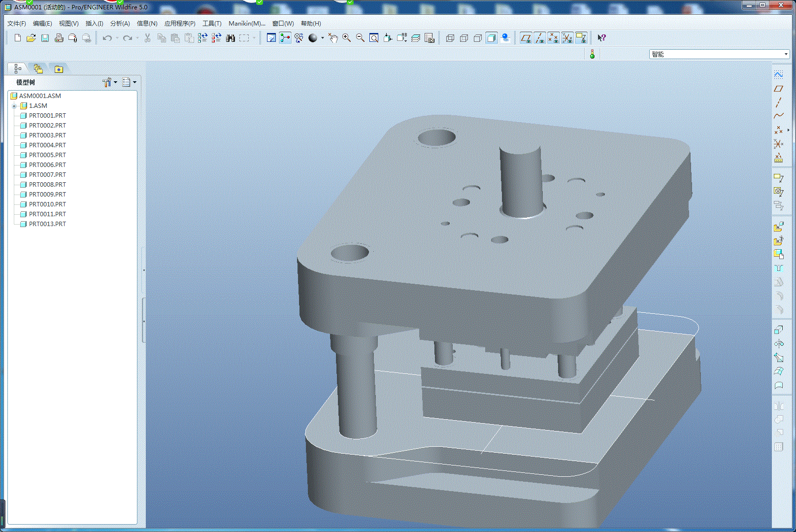The width and height of the screenshot is (796, 532).
Task: Select the datum axis tool in right toolbar
Action: tap(778, 102)
